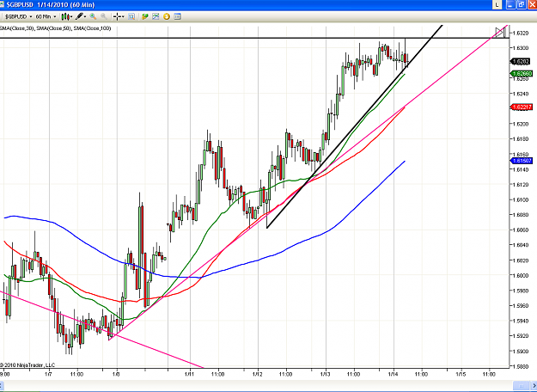Screen dimensions: 537x392
Task: Click the green arrow strategies icon
Action: [x=145, y=16]
